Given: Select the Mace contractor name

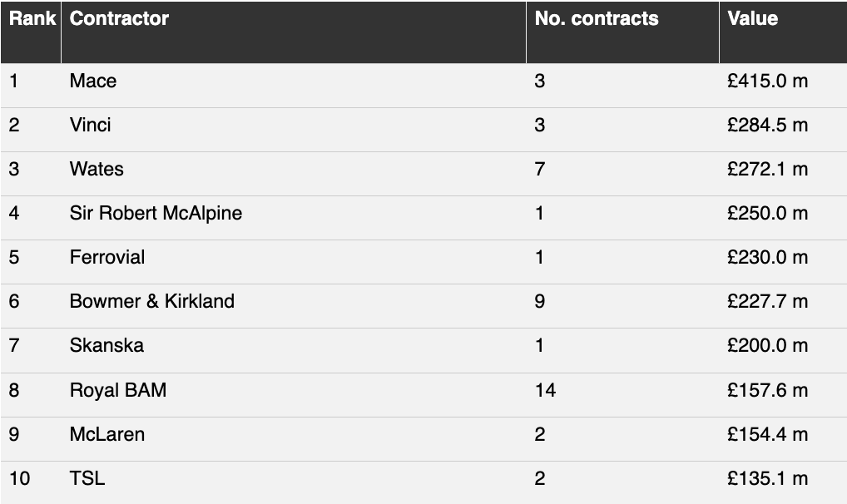Looking at the screenshot, I should (x=93, y=81).
